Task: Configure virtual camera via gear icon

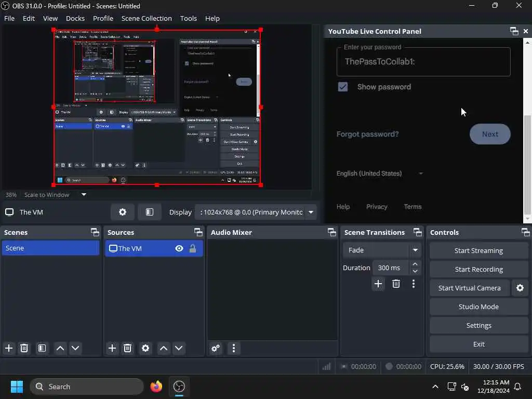Action: point(520,288)
